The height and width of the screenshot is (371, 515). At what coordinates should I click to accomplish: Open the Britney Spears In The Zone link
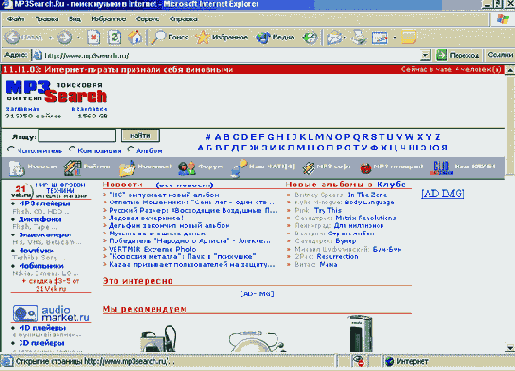tap(340, 195)
